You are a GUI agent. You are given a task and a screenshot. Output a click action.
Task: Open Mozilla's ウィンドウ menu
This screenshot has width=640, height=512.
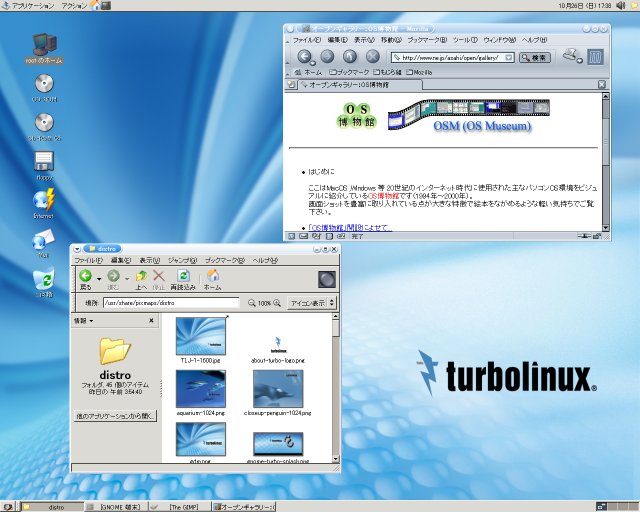(x=500, y=40)
